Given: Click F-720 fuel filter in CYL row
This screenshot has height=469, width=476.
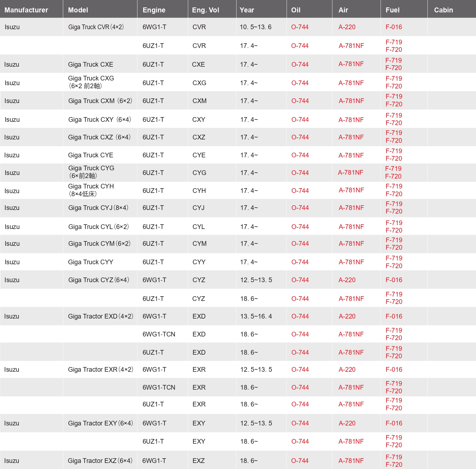Looking at the screenshot, I should click(394, 230).
